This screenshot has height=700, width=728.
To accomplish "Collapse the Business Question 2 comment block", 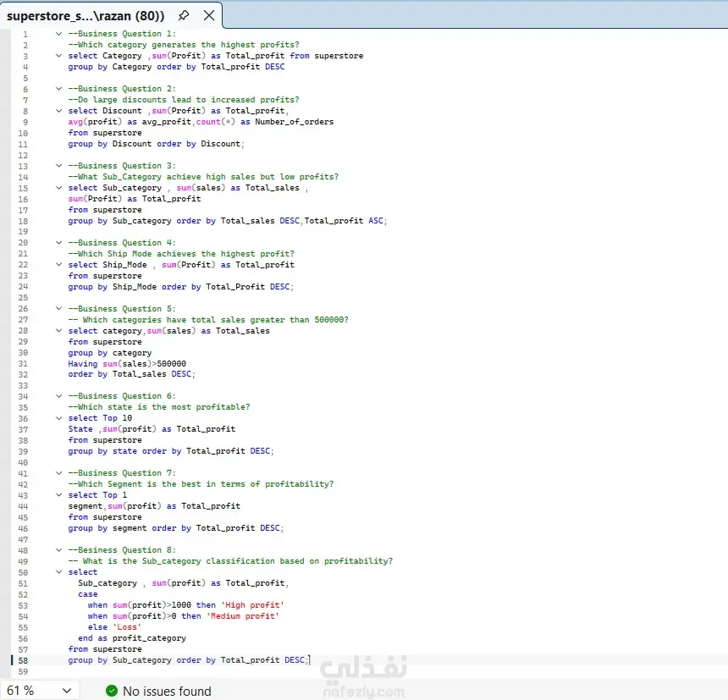I will point(59,89).
